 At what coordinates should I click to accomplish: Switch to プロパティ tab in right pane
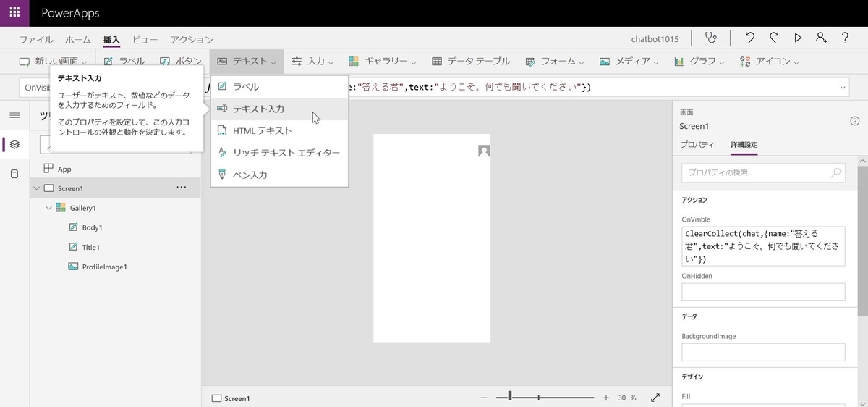[697, 145]
